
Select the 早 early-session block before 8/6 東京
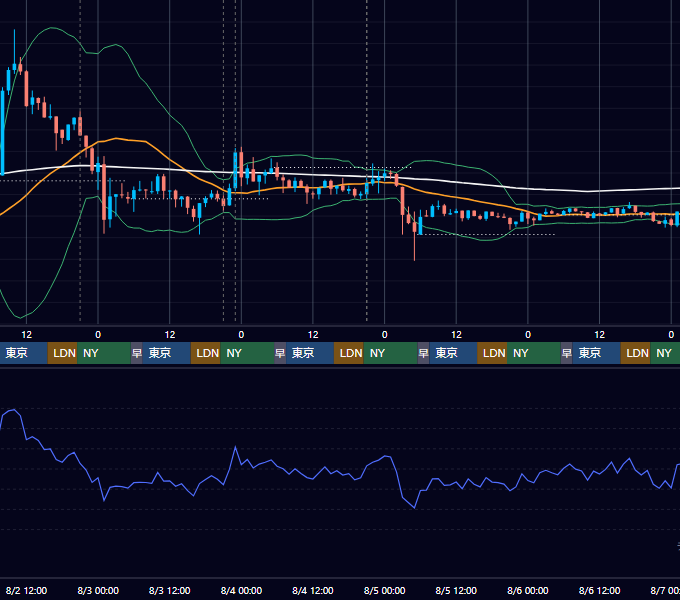(566, 353)
